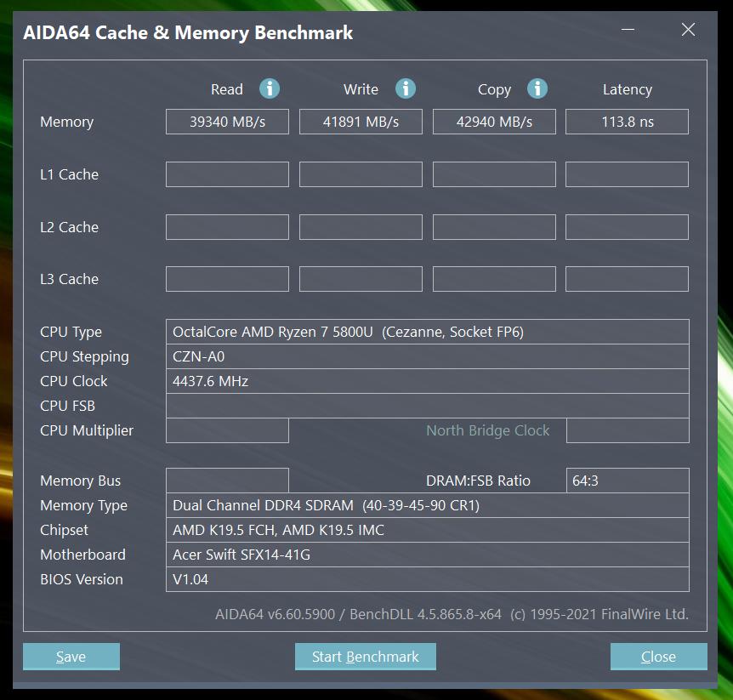Click the empty L3 Cache Copy box

coord(494,278)
